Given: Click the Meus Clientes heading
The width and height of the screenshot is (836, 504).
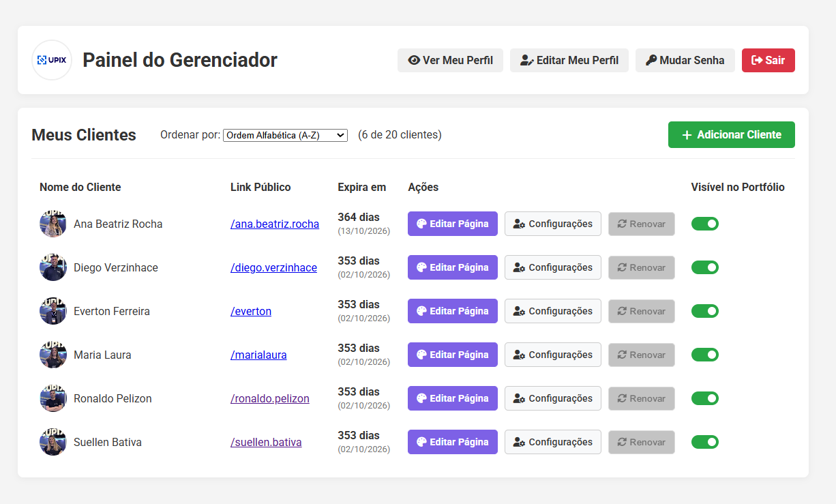Looking at the screenshot, I should (83, 134).
